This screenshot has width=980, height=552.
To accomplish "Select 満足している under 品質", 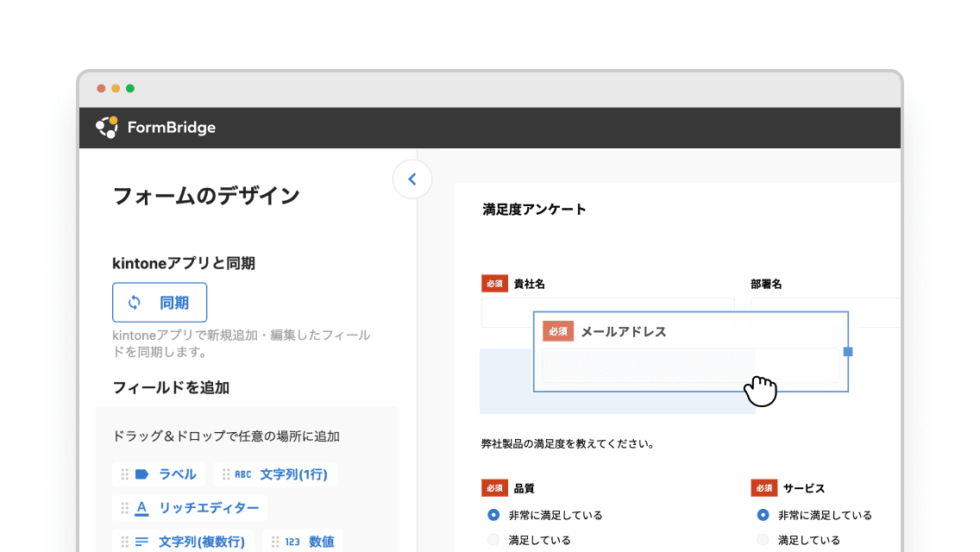I will pyautogui.click(x=493, y=540).
